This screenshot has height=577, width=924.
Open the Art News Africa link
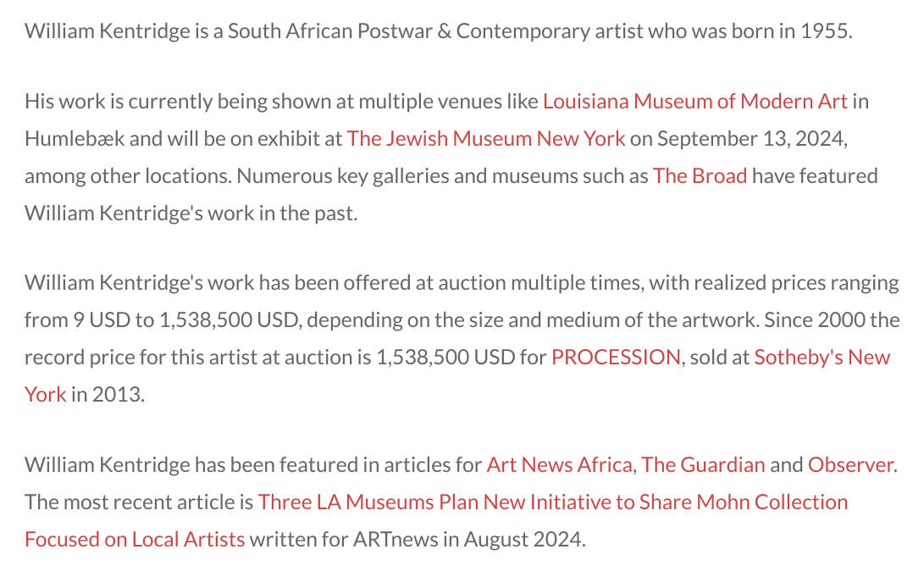[x=559, y=464]
